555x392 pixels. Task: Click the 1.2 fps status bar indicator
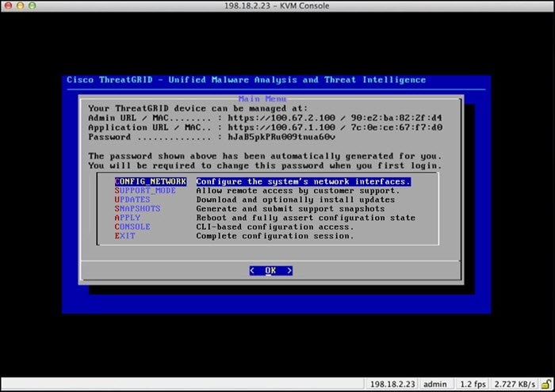point(473,384)
